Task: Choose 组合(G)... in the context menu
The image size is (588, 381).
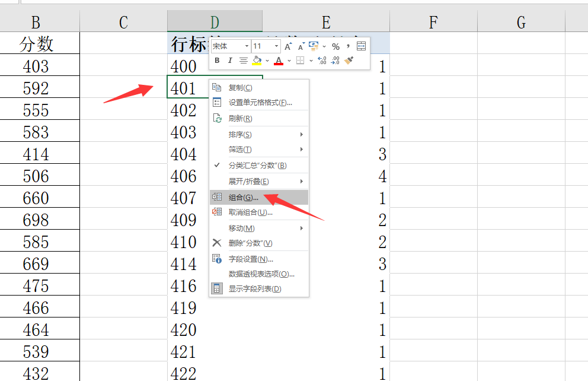Action: pyautogui.click(x=259, y=198)
